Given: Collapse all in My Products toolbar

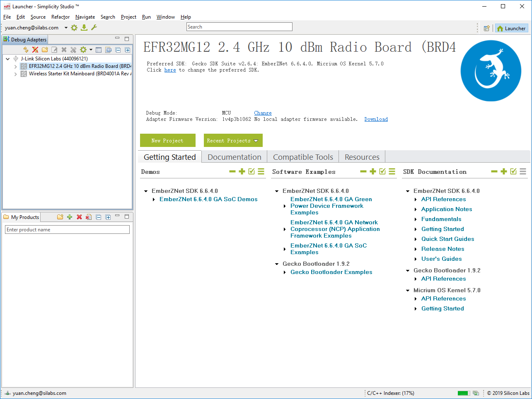Looking at the screenshot, I should pyautogui.click(x=99, y=217).
